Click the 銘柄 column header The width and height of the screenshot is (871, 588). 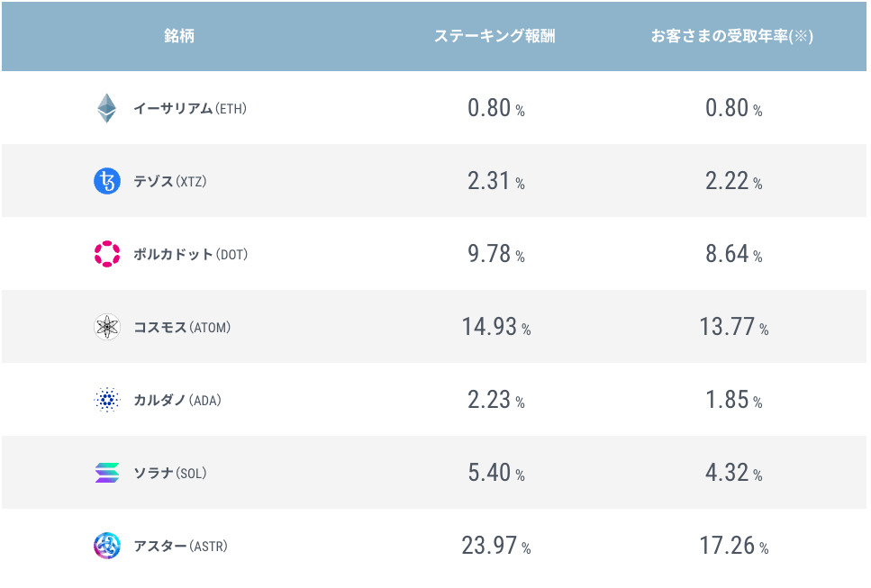coord(179,37)
